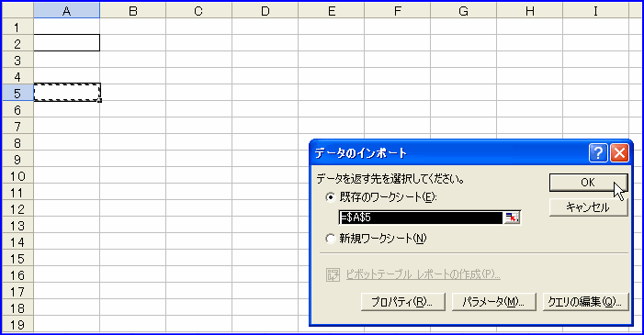Open the クエリの編集(Q)... button
The image size is (644, 335).
pyautogui.click(x=585, y=302)
